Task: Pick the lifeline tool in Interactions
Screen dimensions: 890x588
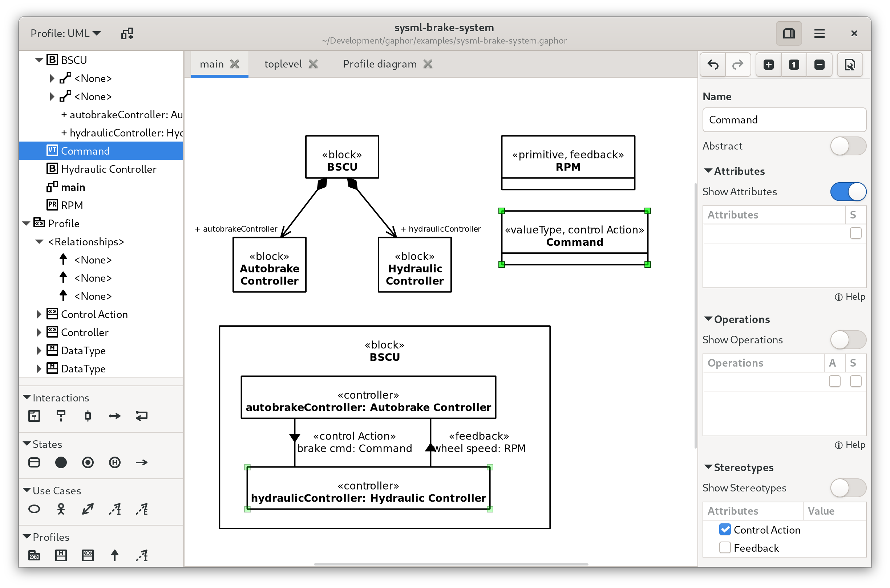Action: (x=61, y=416)
